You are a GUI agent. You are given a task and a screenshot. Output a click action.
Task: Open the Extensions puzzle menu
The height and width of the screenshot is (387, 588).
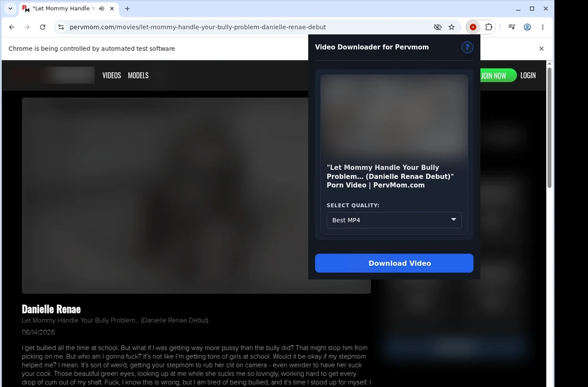[489, 27]
